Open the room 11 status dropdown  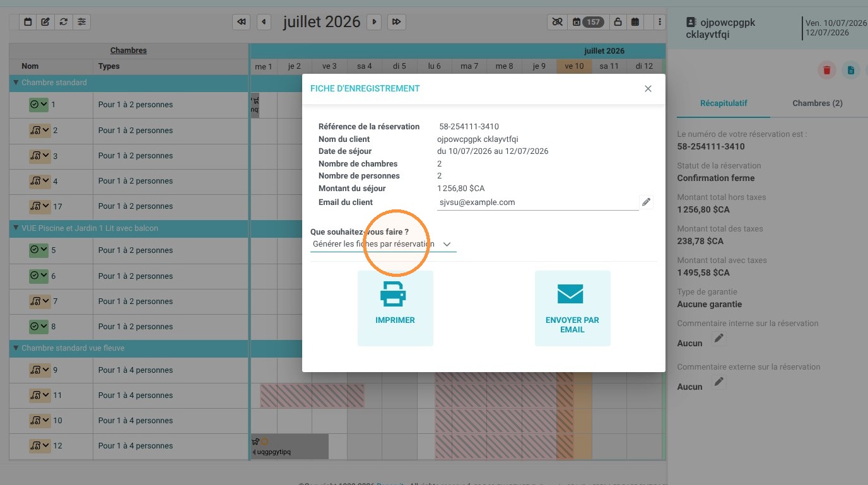(39, 395)
